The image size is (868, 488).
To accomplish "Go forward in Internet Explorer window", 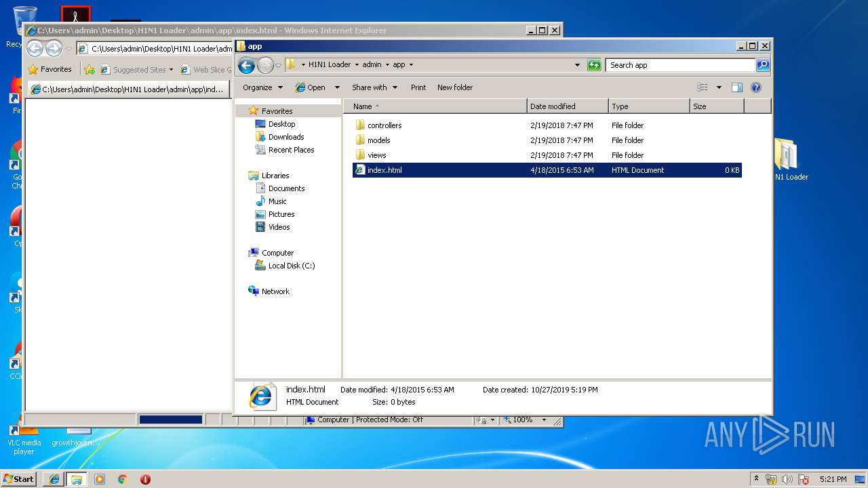I will pos(54,48).
